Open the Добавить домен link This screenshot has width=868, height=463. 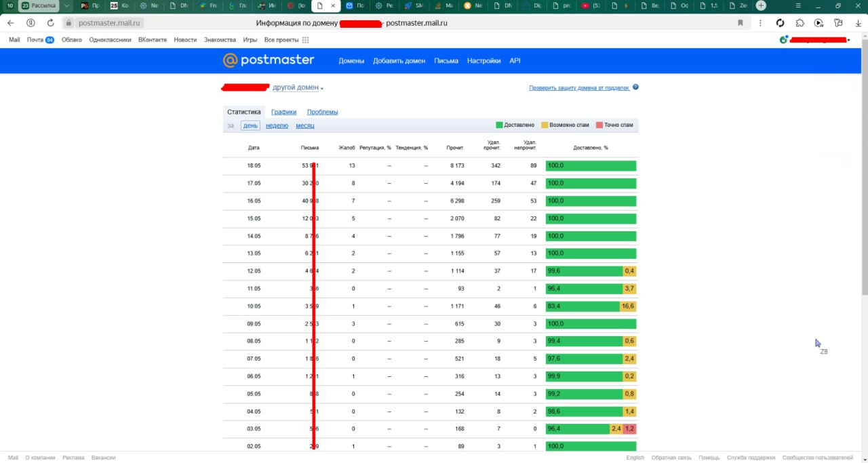click(399, 61)
